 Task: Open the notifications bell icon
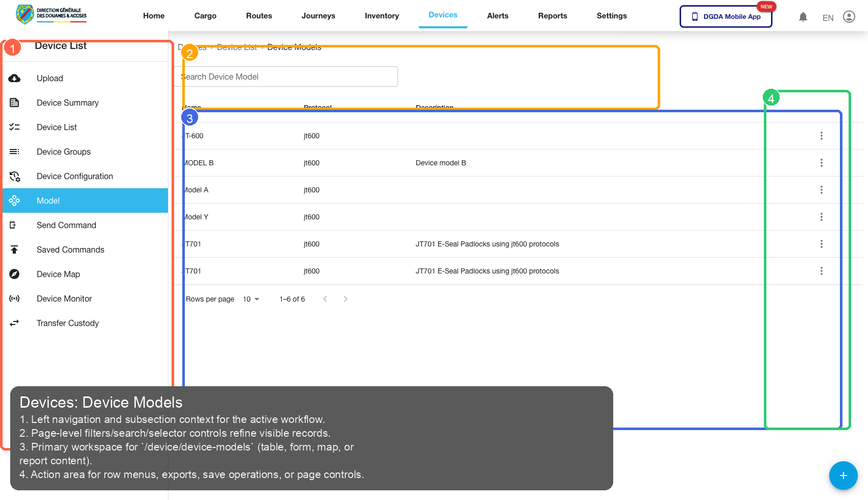(803, 17)
